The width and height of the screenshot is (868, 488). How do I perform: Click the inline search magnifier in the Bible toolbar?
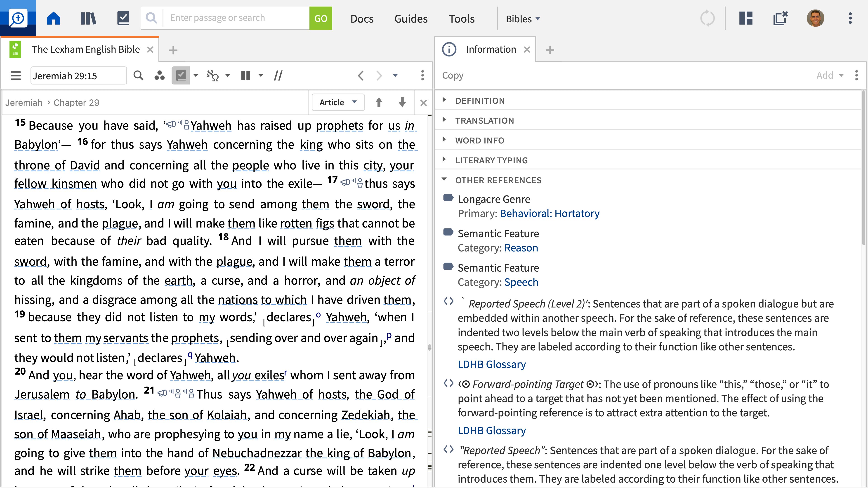pyautogui.click(x=138, y=75)
